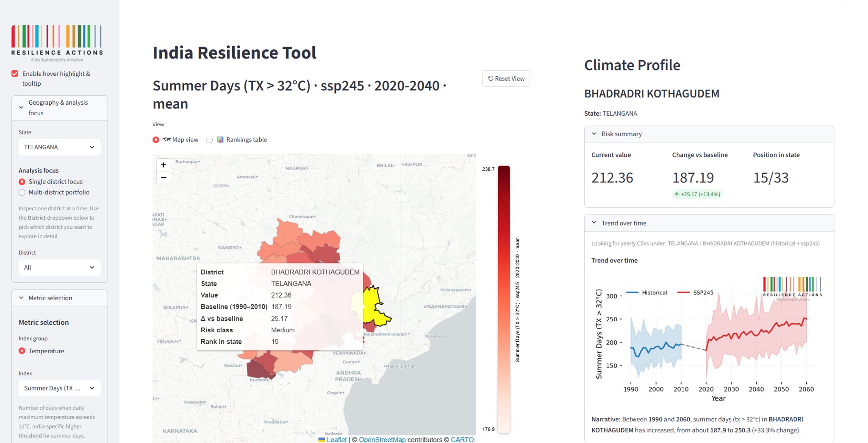Click the bar chart icon beside Rankings table
This screenshot has width=868, height=443.
point(220,139)
